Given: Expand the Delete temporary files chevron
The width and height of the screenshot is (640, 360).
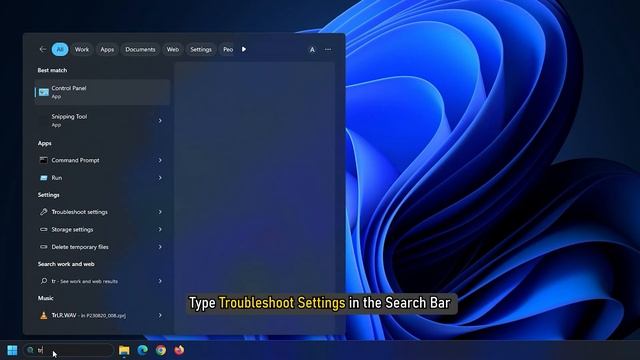Looking at the screenshot, I should pos(160,247).
